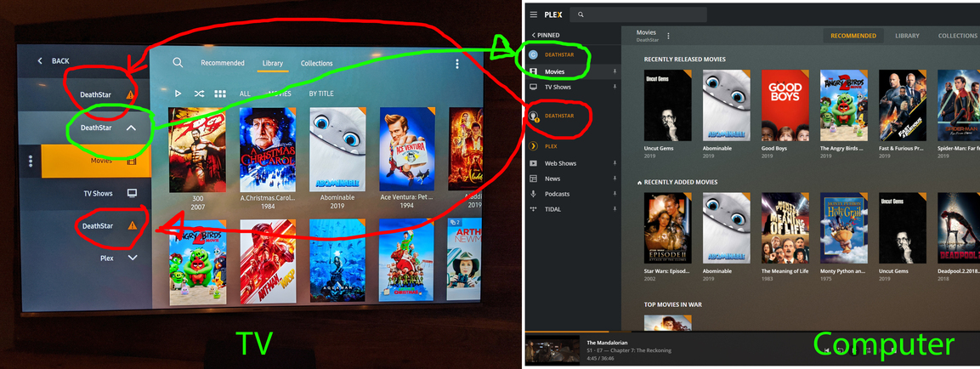Viewport: 980px width, 369px height.
Task: Open the BY TITLE sort dropdown on TV
Action: point(321,94)
